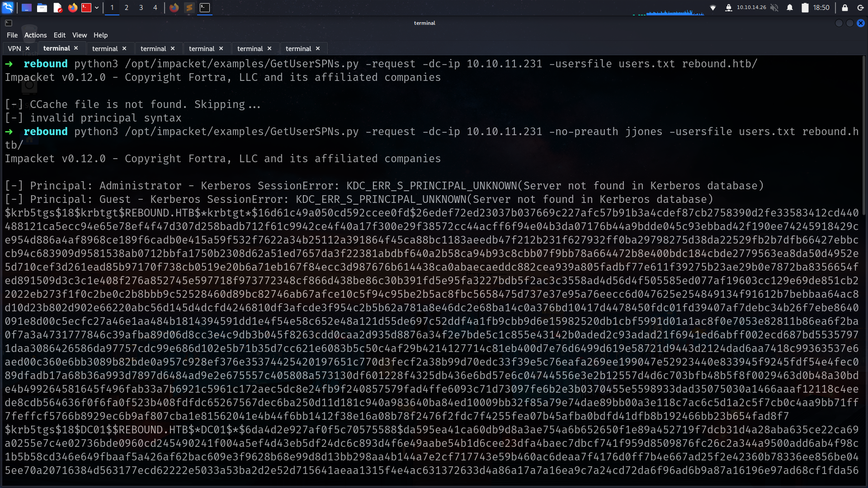Expand the terminal launcher dropdown arrow
868x488 pixels.
[x=97, y=8]
